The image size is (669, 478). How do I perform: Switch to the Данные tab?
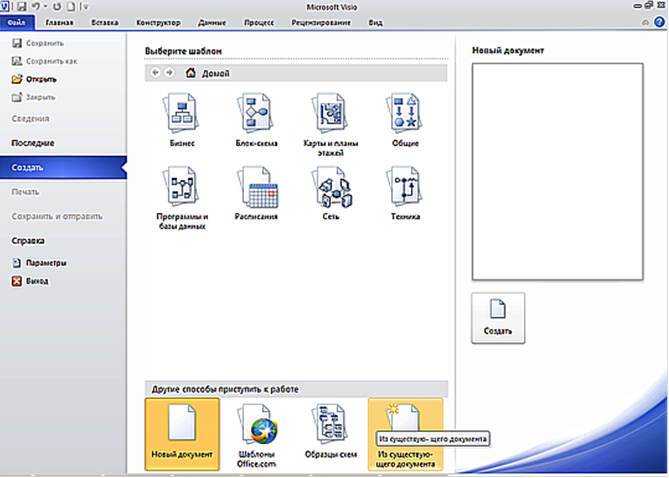212,23
